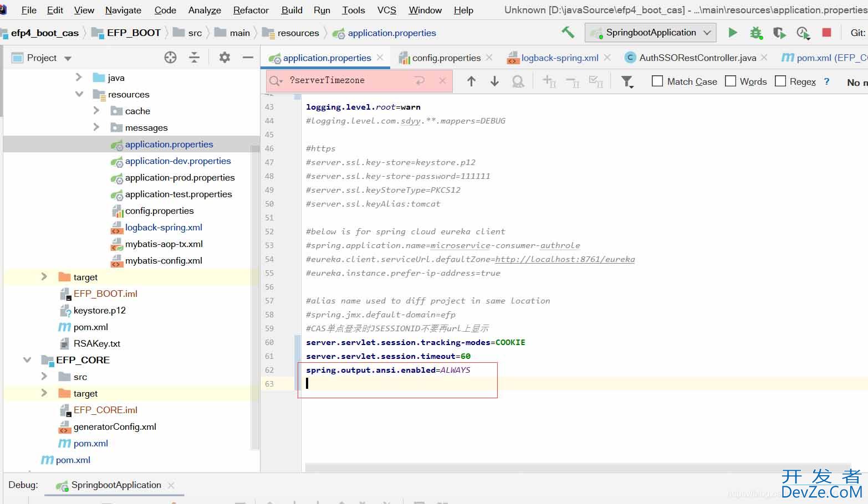Click the Build project hammer icon

[568, 32]
